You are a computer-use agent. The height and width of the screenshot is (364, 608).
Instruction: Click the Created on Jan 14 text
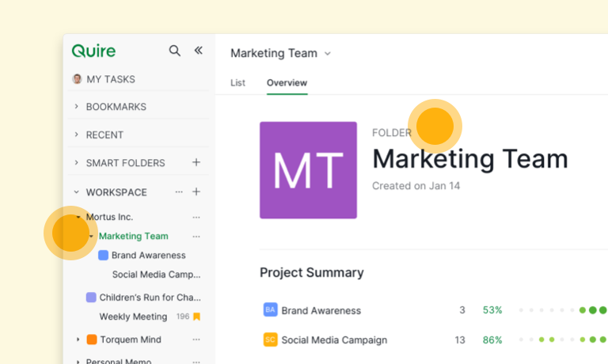tap(416, 186)
